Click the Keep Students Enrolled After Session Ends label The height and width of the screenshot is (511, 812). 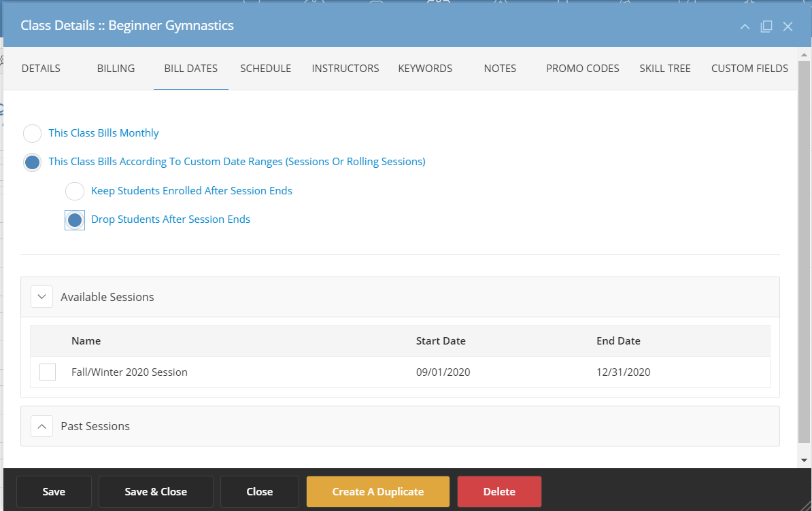tap(192, 191)
